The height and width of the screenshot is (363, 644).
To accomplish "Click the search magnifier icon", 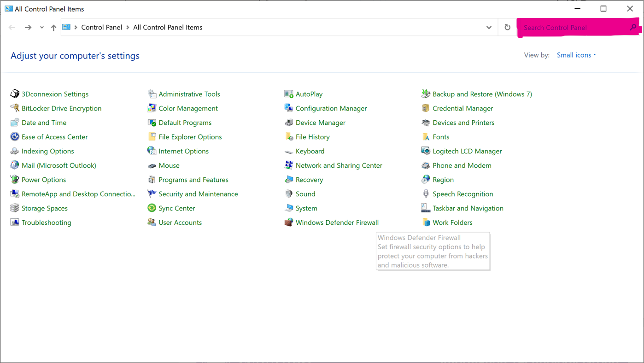I will coord(633,27).
